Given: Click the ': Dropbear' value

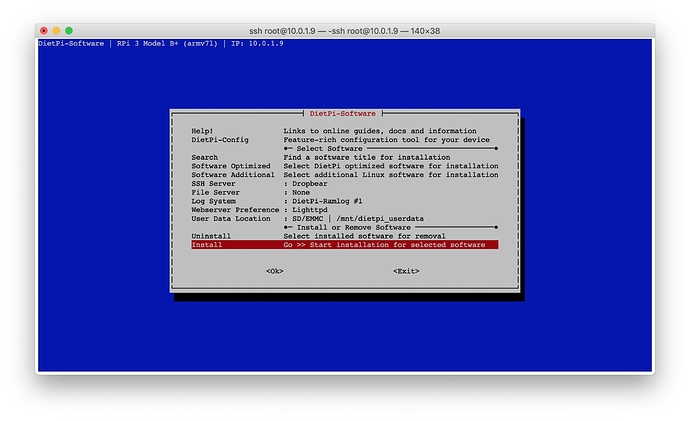Looking at the screenshot, I should (305, 184).
